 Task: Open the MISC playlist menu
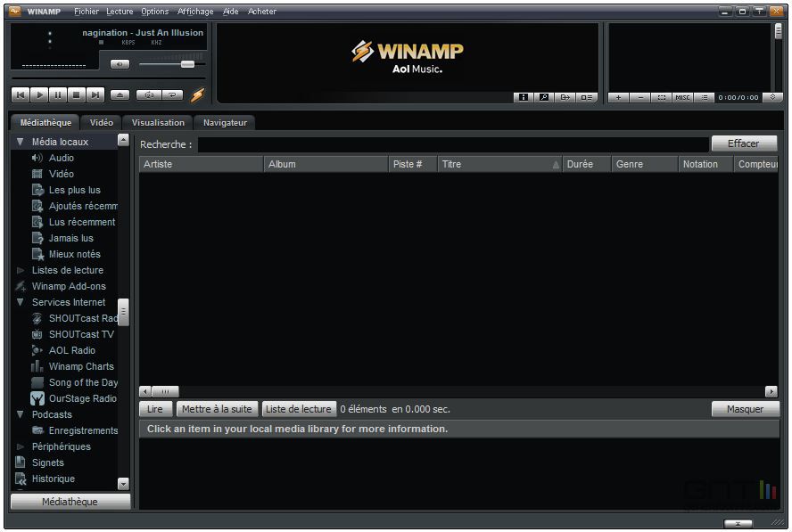(x=682, y=97)
